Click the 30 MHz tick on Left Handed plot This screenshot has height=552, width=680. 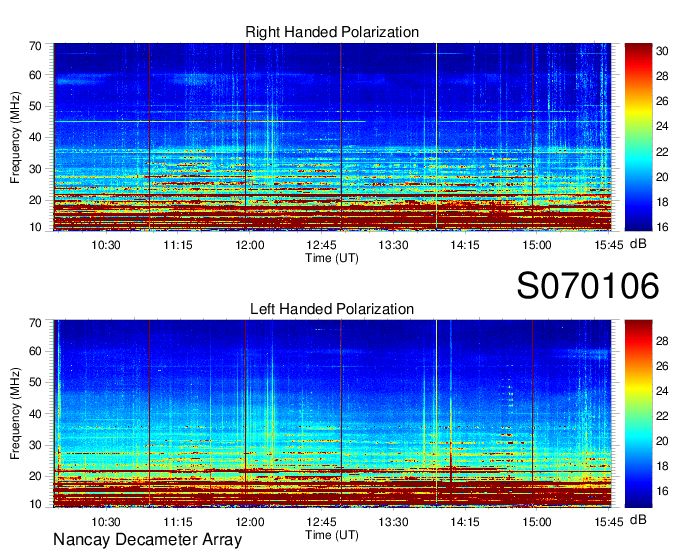click(35, 445)
